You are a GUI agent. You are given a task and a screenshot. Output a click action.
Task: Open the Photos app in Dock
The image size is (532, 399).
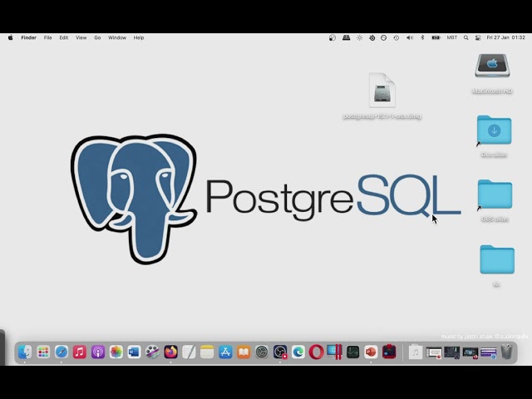[x=116, y=352]
